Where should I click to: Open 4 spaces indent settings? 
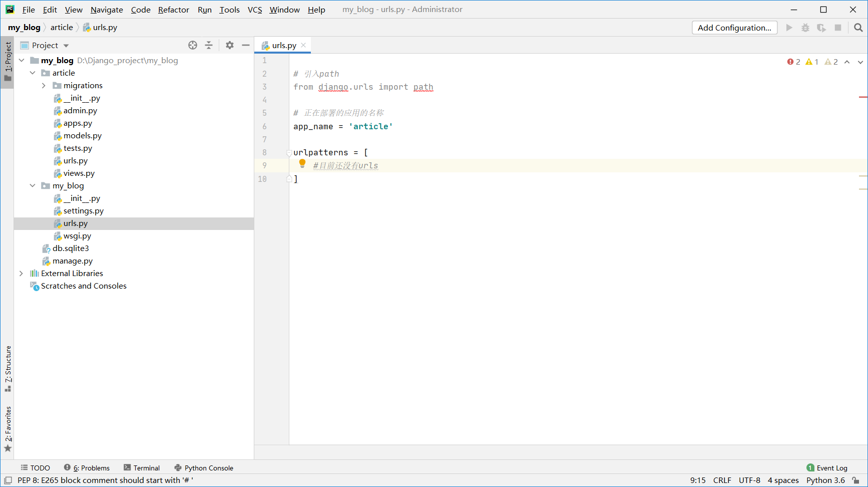pos(783,480)
